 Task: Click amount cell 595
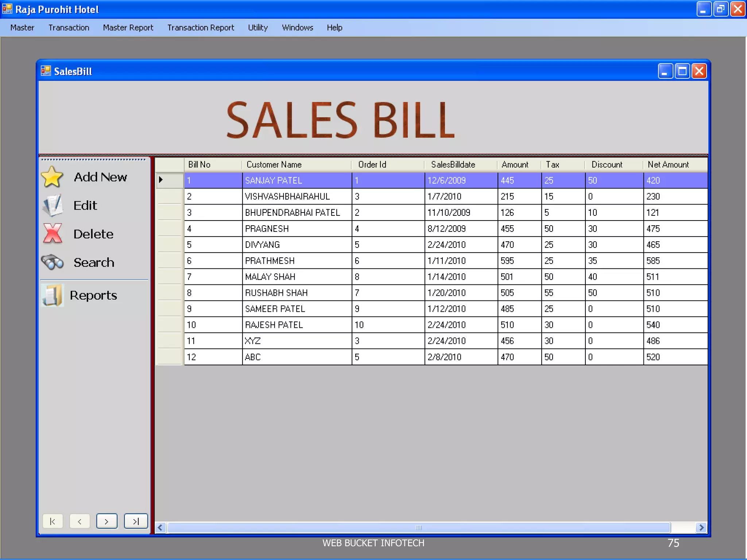coord(519,261)
